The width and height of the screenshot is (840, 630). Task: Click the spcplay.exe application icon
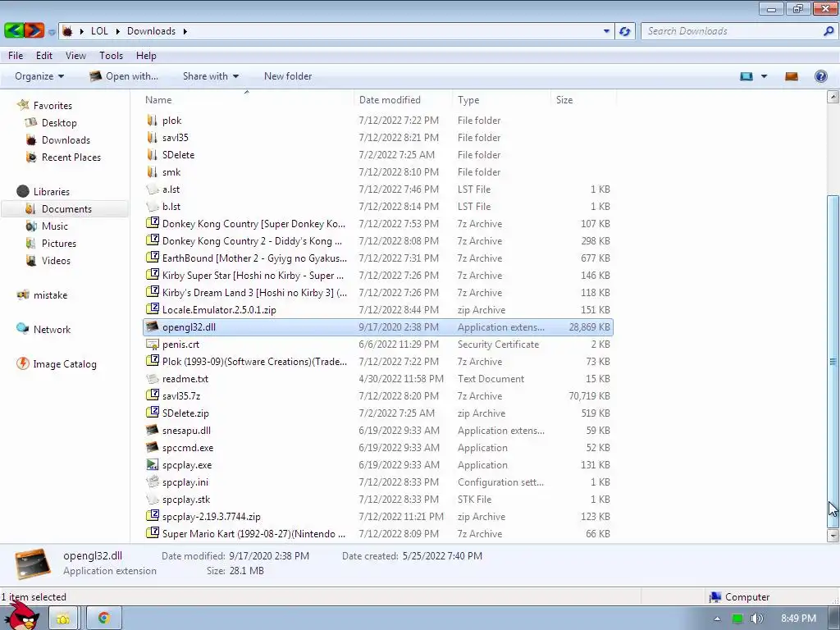pyautogui.click(x=152, y=464)
